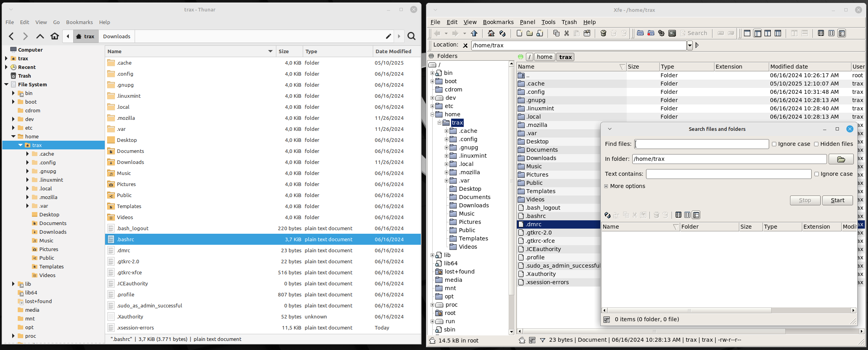
Task: Open the Go menu in Thunar
Action: [x=56, y=22]
